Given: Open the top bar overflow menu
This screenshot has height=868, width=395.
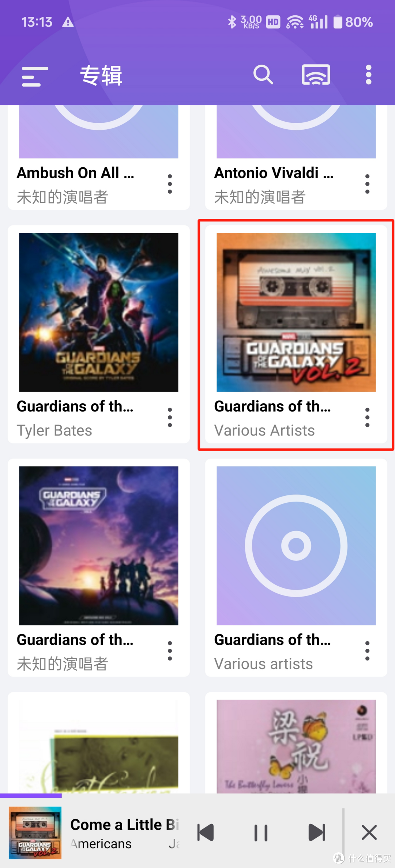Looking at the screenshot, I should pyautogui.click(x=368, y=75).
